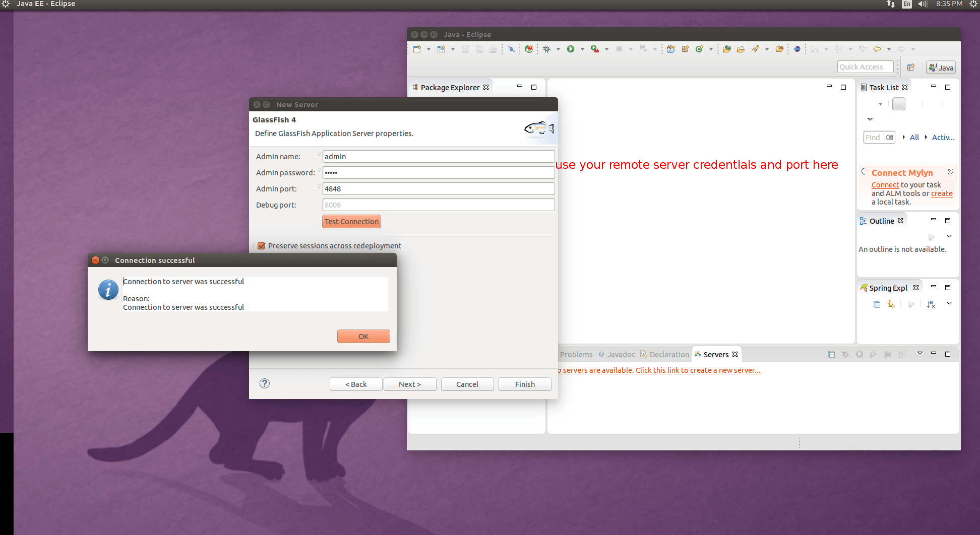The image size is (980, 535).
Task: Click the Test Connection button
Action: coord(351,221)
